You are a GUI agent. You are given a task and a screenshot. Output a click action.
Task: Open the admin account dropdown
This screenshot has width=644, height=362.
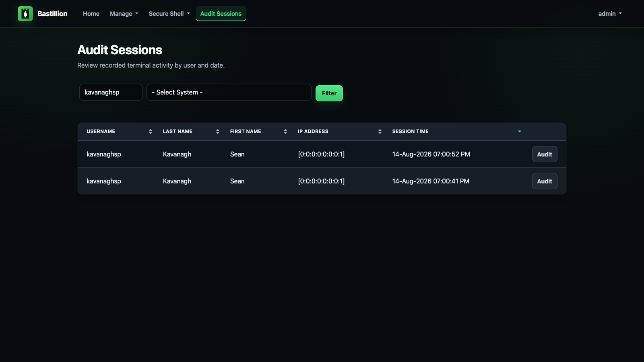pos(610,14)
